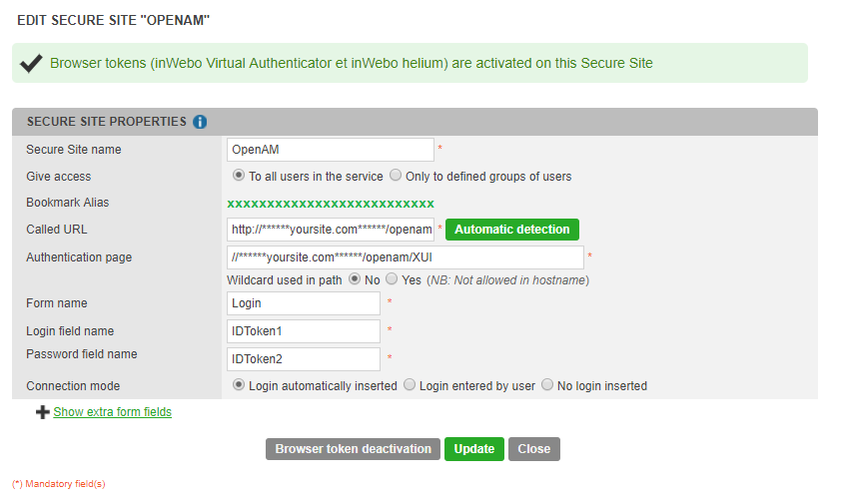This screenshot has width=841, height=504.
Task: Click the Password field name input
Action: tap(304, 359)
